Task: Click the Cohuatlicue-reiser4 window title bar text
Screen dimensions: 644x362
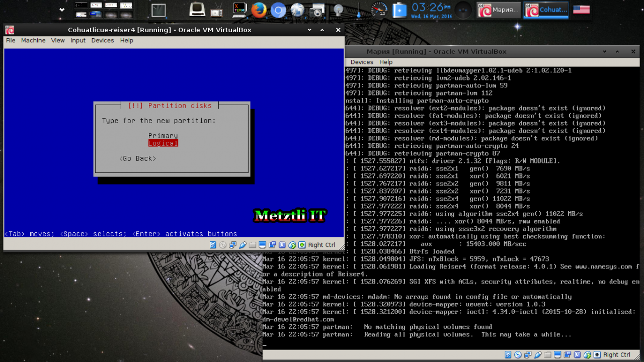Action: 159,30
